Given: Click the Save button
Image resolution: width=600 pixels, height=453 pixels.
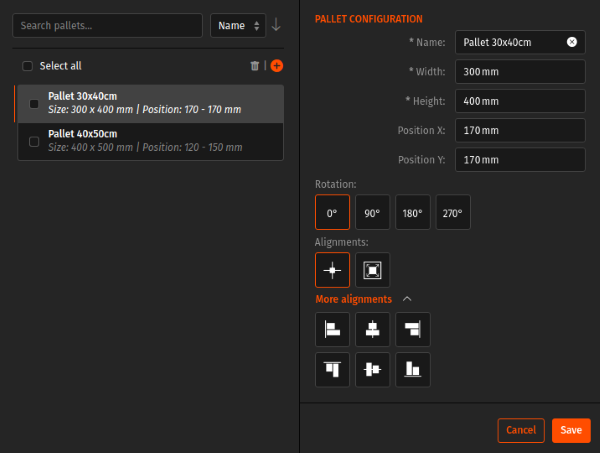Looking at the screenshot, I should [x=571, y=430].
